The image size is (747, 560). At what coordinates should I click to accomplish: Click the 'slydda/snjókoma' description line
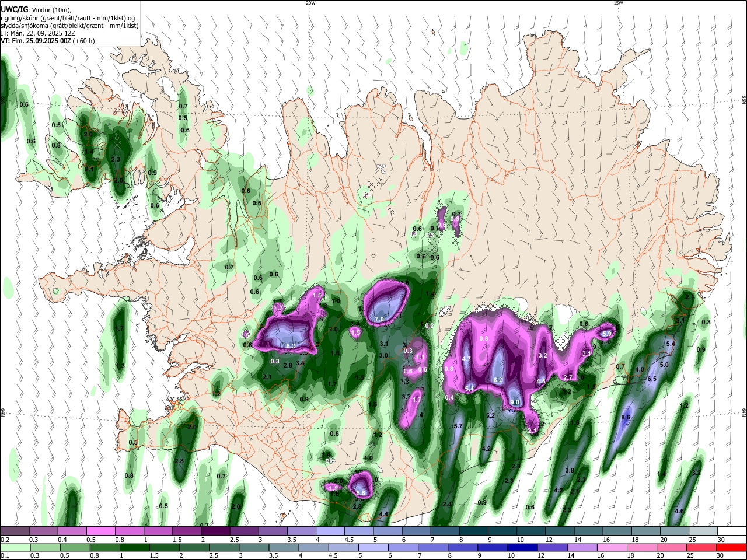(x=69, y=26)
